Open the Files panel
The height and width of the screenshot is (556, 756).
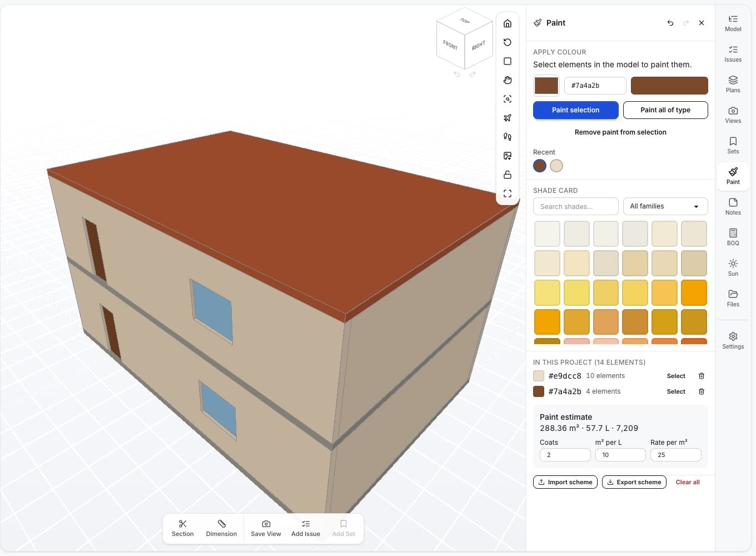tap(733, 299)
